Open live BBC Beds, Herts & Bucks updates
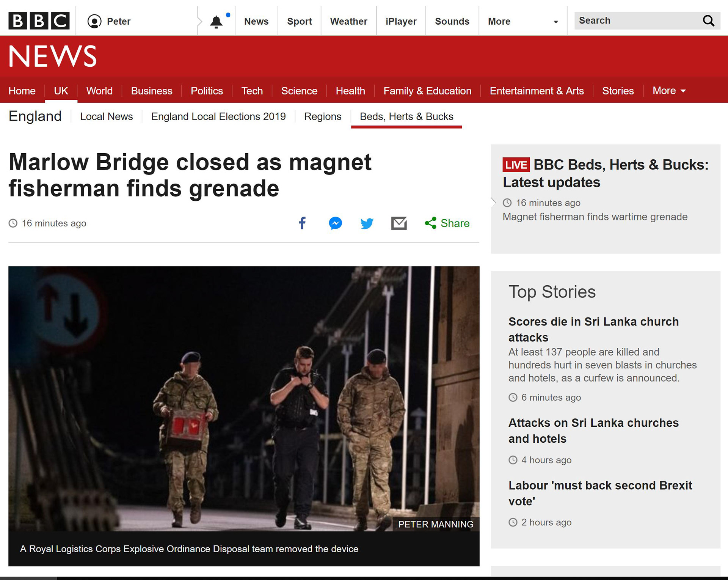Viewport: 728px width, 580px height. pyautogui.click(x=606, y=173)
